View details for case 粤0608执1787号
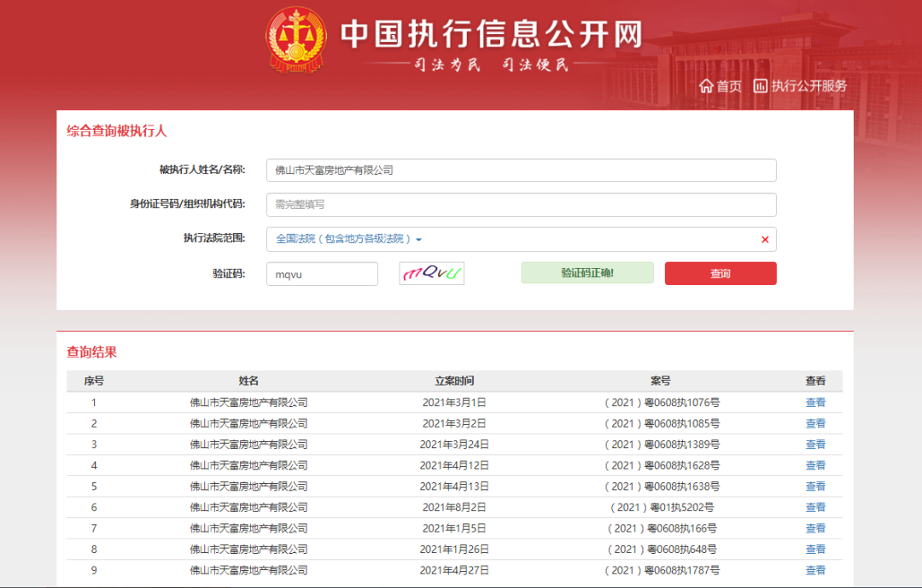 [x=815, y=570]
